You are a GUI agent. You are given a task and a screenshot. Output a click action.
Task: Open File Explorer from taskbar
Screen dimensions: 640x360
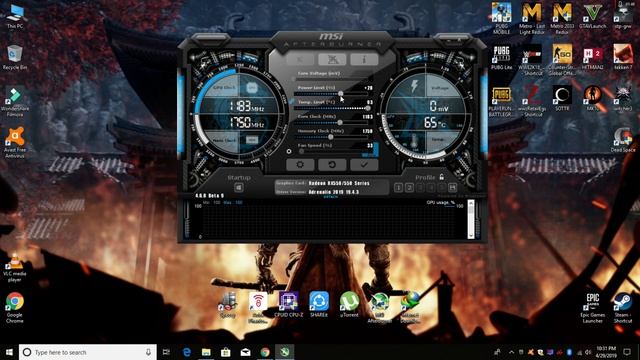tap(206, 352)
